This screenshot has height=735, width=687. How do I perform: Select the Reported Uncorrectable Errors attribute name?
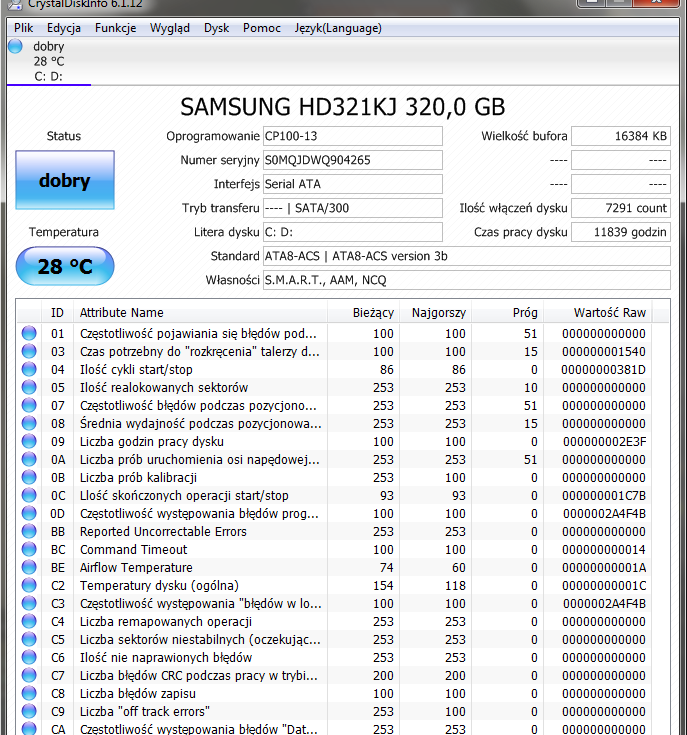[x=163, y=532]
